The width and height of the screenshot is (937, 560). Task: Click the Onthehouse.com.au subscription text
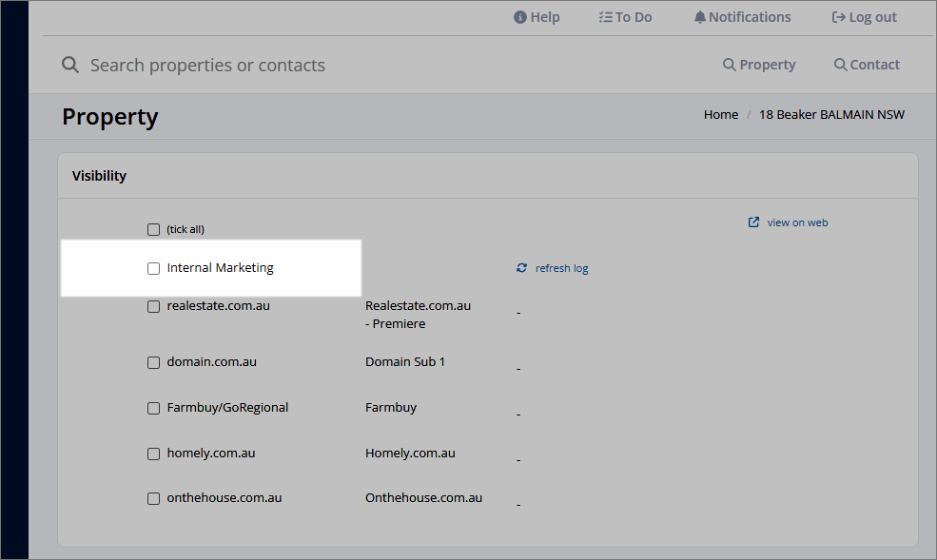pos(423,498)
